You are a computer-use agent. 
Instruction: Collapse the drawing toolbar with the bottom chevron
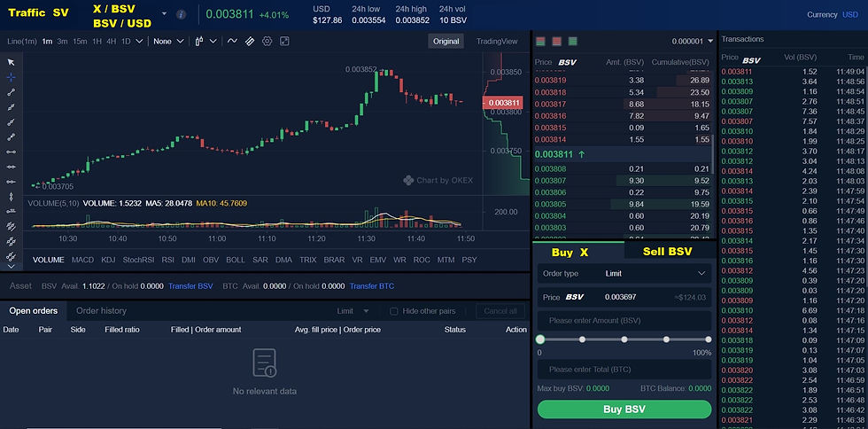[11, 267]
